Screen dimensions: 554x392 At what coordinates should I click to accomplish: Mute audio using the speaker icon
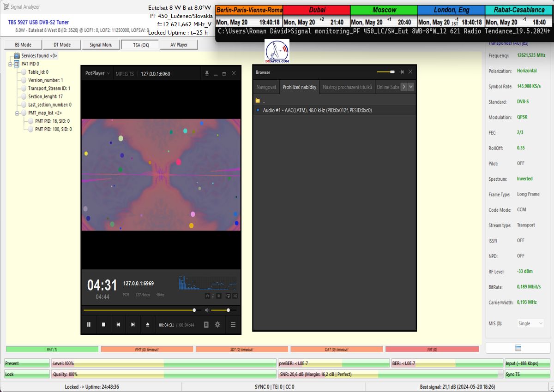point(207,310)
